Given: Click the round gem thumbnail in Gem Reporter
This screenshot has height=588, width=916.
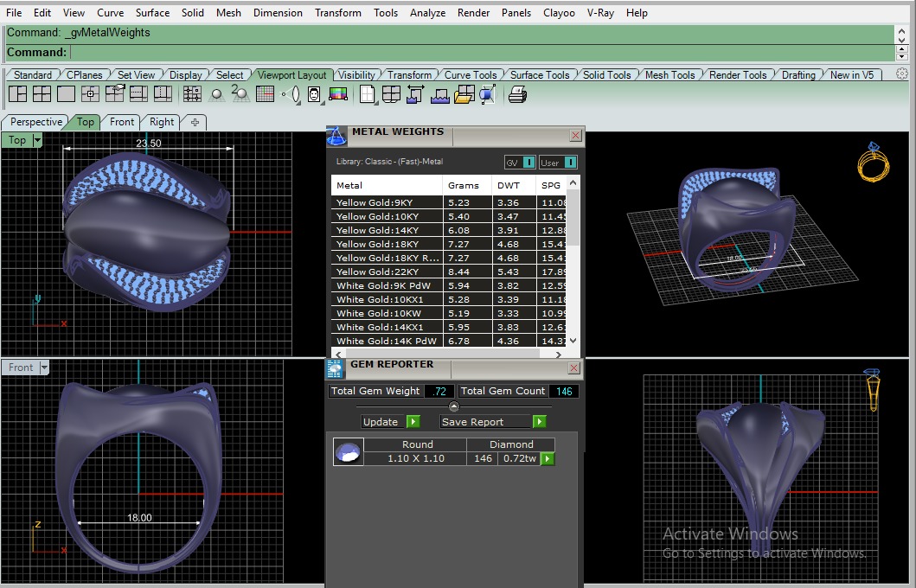Looking at the screenshot, I should point(349,452).
